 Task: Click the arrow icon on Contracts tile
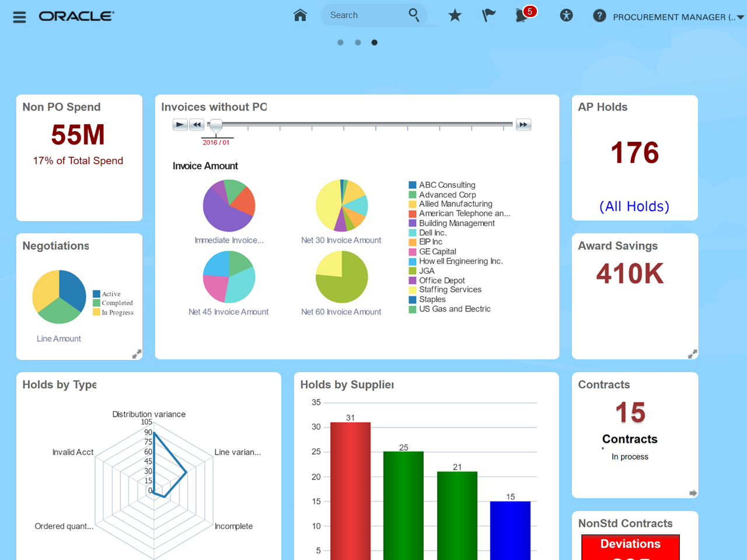click(693, 493)
